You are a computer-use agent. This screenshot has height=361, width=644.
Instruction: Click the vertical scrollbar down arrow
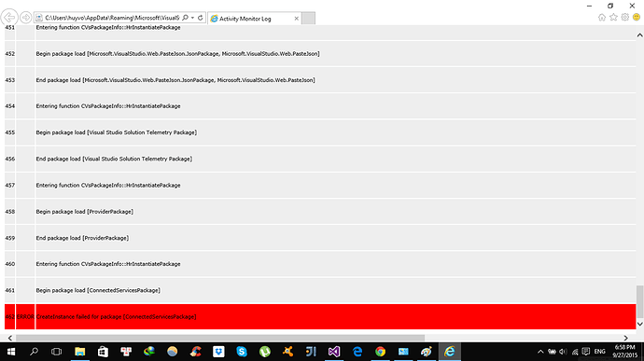639,324
